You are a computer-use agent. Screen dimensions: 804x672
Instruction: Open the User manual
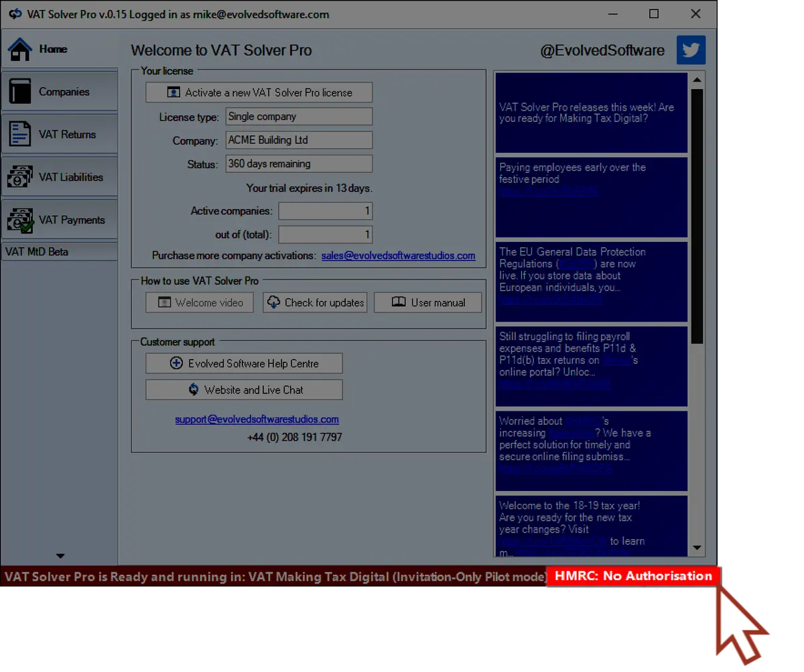pyautogui.click(x=427, y=302)
